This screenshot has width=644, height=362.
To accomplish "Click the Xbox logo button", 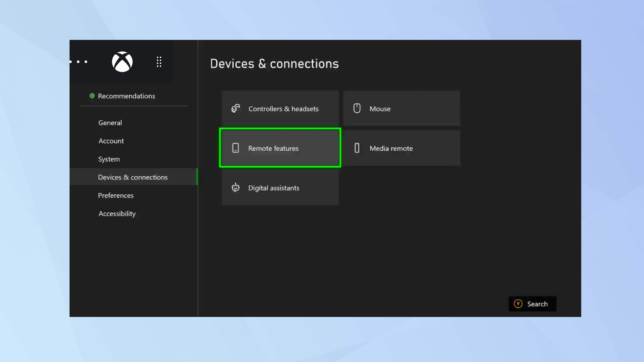I will point(122,61).
